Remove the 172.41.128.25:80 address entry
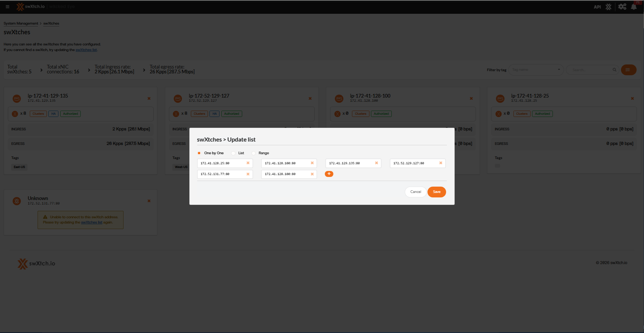 [x=248, y=163]
